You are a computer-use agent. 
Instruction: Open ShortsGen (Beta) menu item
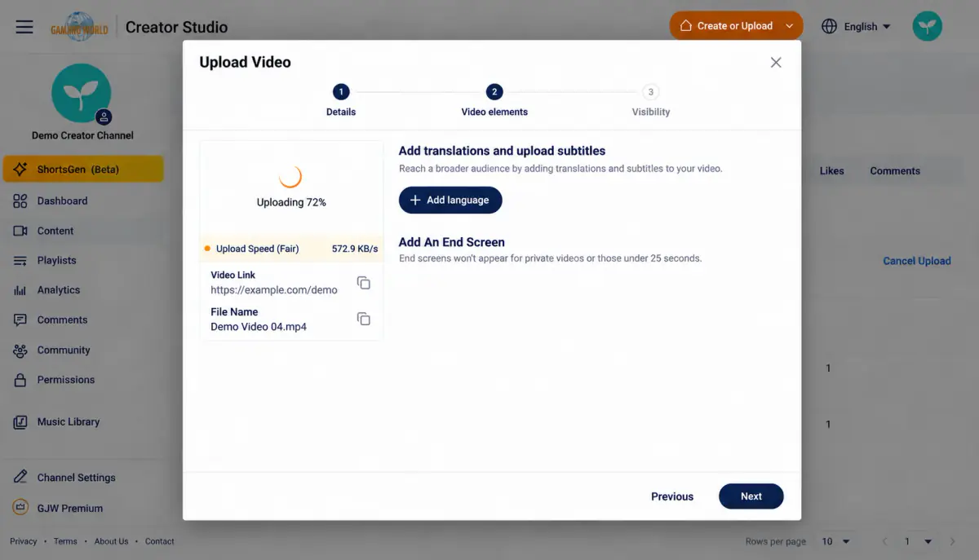[83, 170]
